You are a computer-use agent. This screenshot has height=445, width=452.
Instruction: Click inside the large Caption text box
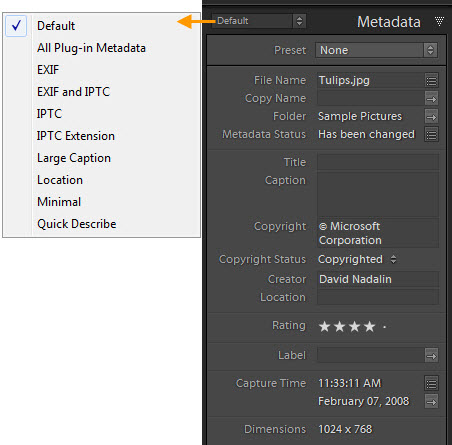(x=378, y=195)
